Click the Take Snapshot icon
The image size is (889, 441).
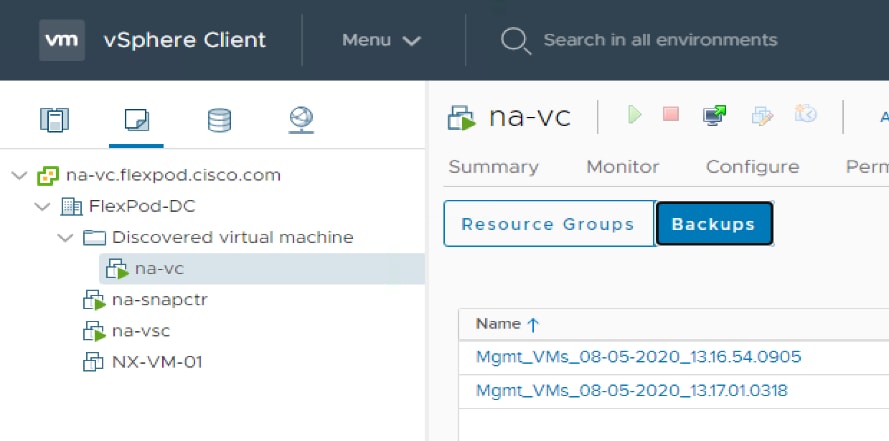(806, 113)
